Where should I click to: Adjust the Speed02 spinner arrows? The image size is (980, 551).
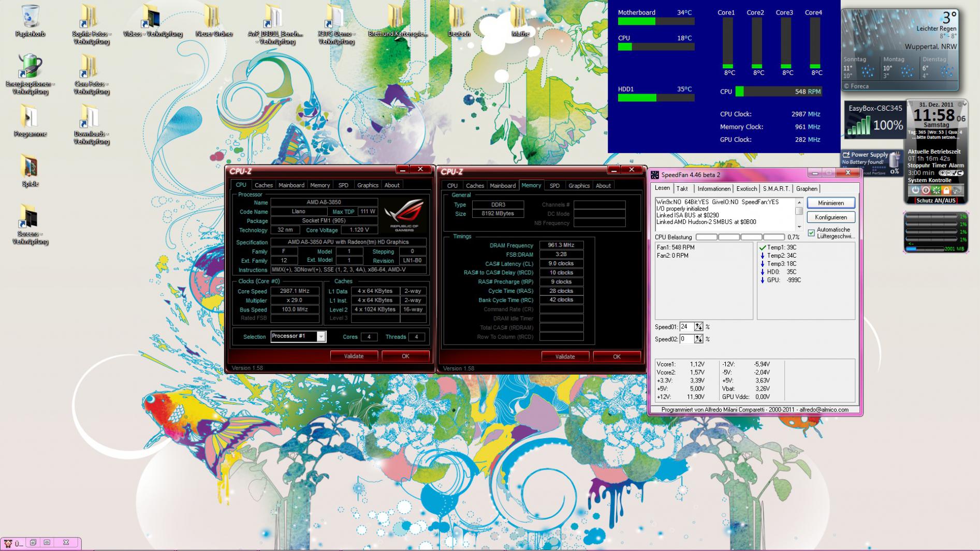click(x=699, y=339)
